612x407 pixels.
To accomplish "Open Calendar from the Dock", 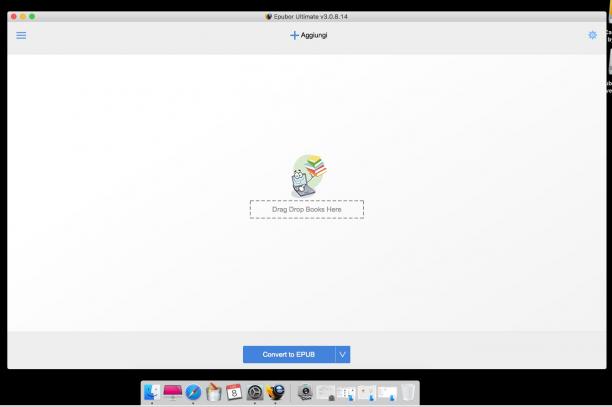I will [234, 392].
